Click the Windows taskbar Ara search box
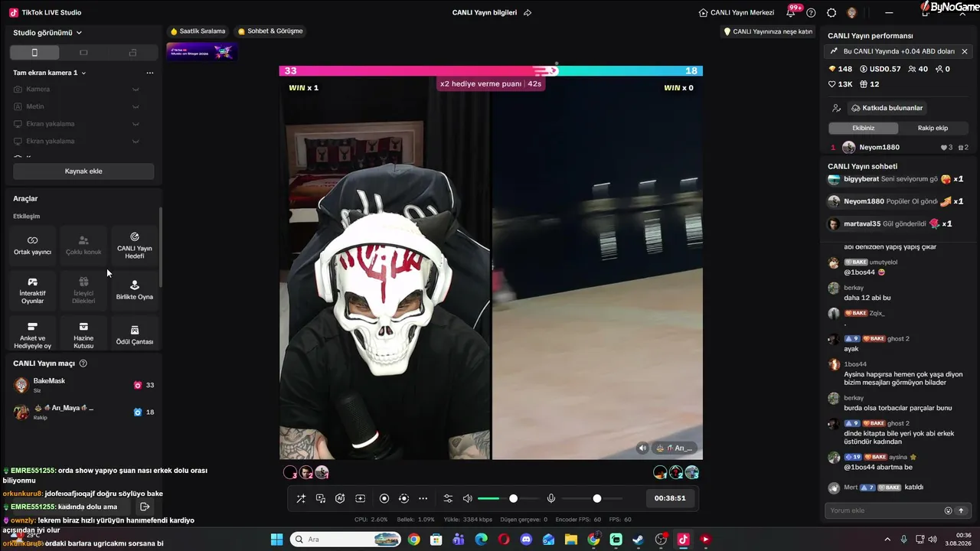The image size is (980, 551). (x=345, y=540)
